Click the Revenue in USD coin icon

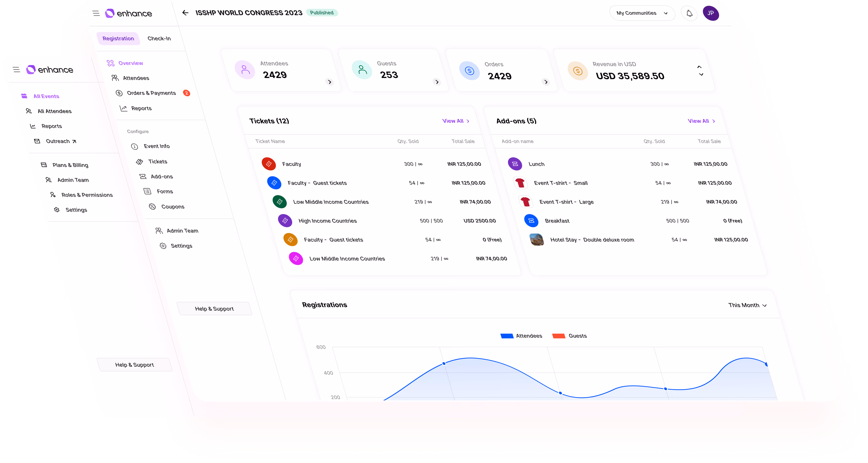tap(578, 71)
